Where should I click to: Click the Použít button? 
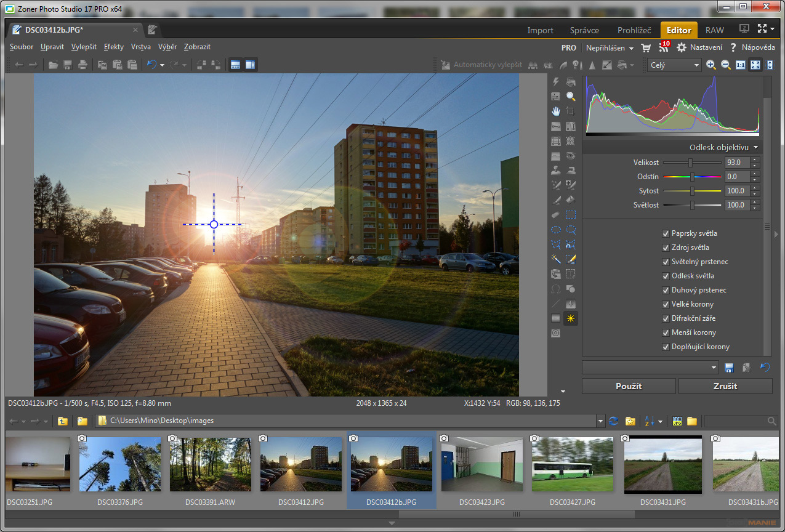pyautogui.click(x=629, y=386)
